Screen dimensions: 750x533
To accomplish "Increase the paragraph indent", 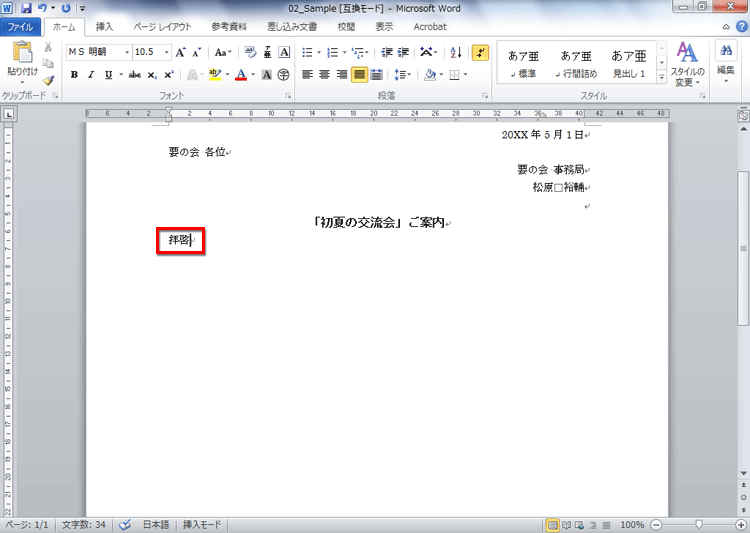I will click(403, 52).
